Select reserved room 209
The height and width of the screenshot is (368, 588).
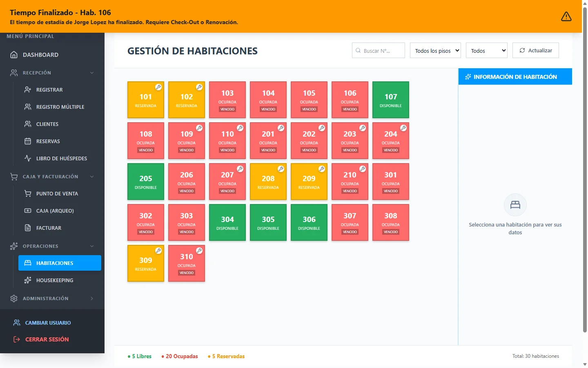tap(309, 182)
